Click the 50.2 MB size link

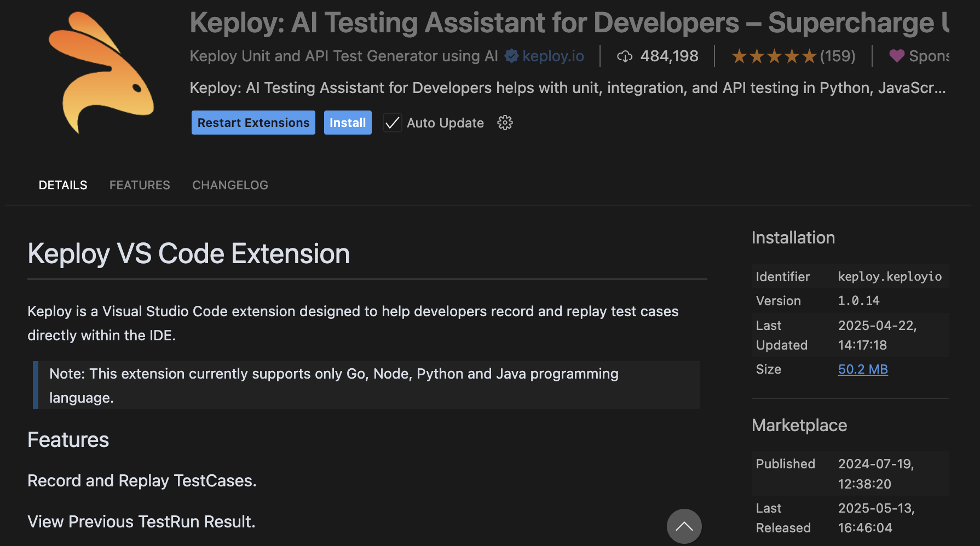tap(863, 369)
